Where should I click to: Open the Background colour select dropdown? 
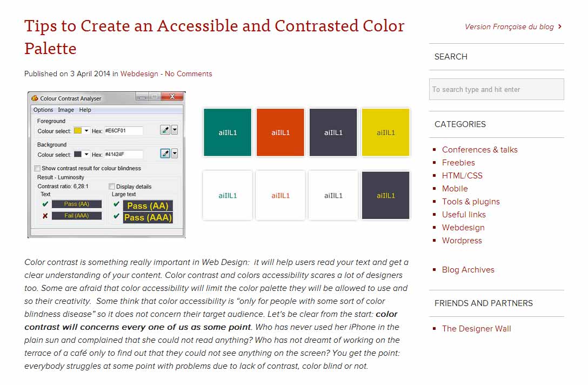[x=86, y=153]
